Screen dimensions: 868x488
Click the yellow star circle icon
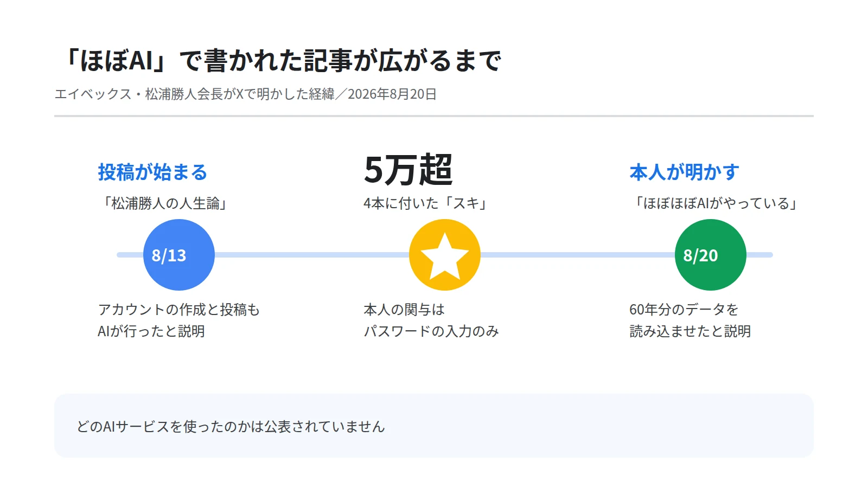(x=445, y=255)
